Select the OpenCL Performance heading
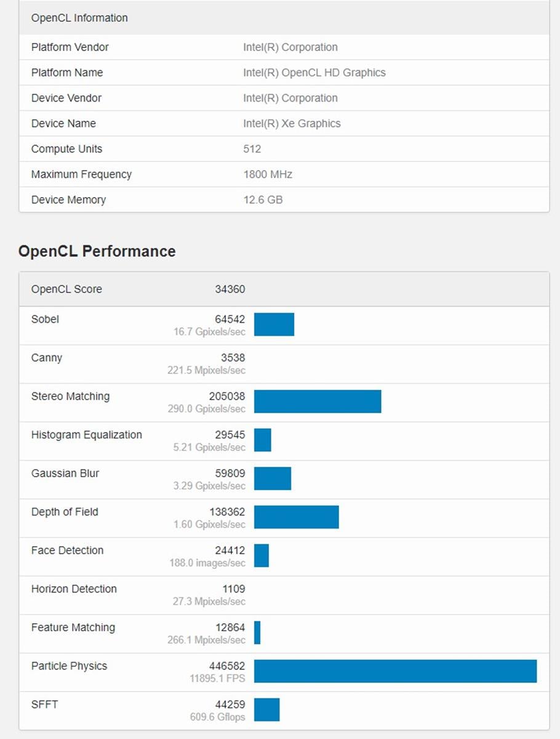 pyautogui.click(x=97, y=251)
